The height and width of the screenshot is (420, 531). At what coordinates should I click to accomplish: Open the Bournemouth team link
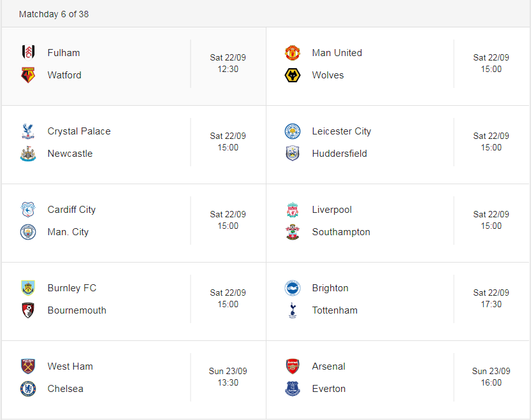click(77, 310)
